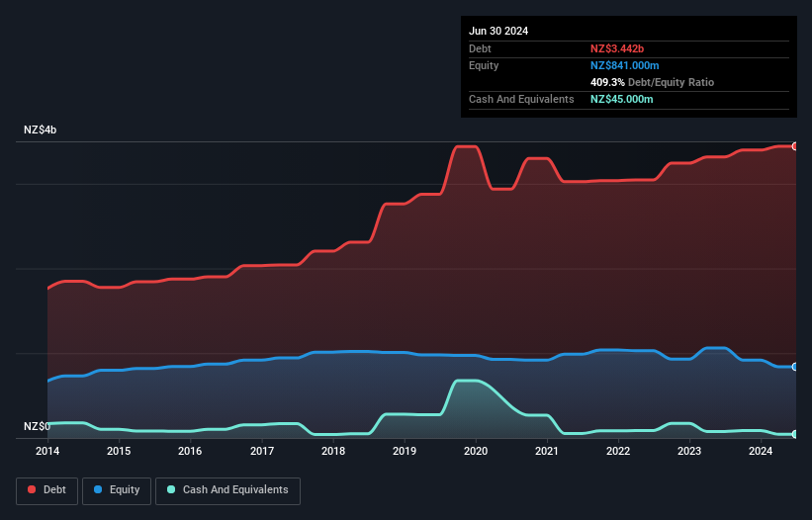
Task: Click the NZ$3.442b debt value
Action: point(617,48)
